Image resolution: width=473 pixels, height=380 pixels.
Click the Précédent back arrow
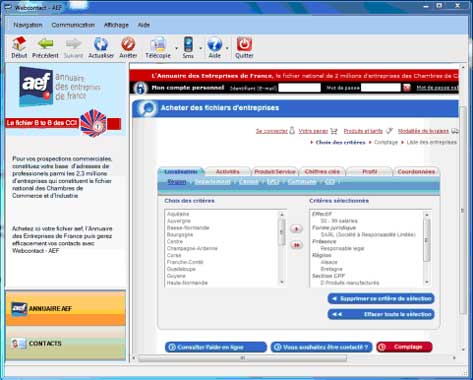click(45, 47)
